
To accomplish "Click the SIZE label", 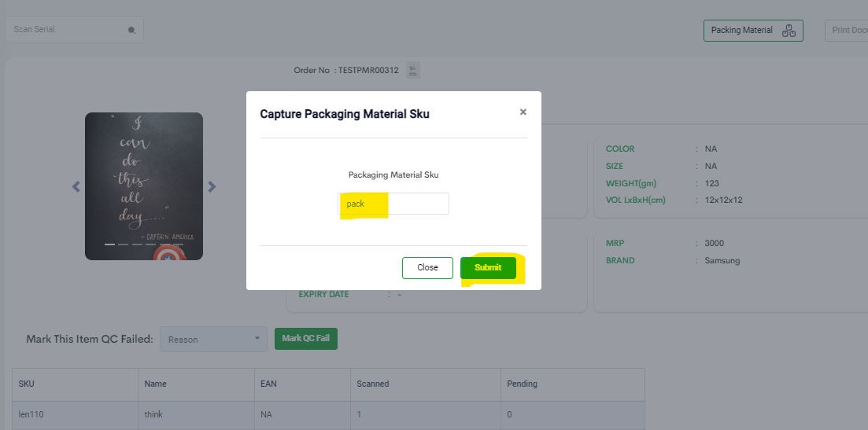I will (615, 166).
